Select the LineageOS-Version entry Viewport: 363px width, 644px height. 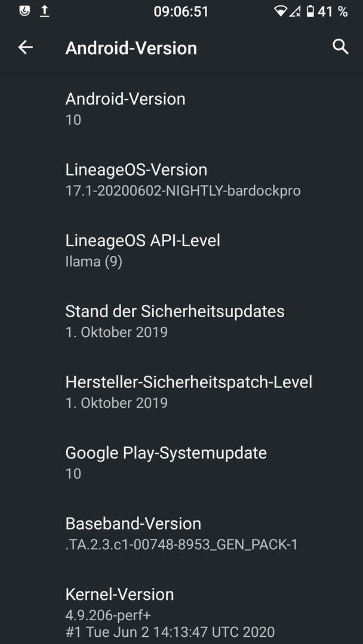tap(181, 179)
